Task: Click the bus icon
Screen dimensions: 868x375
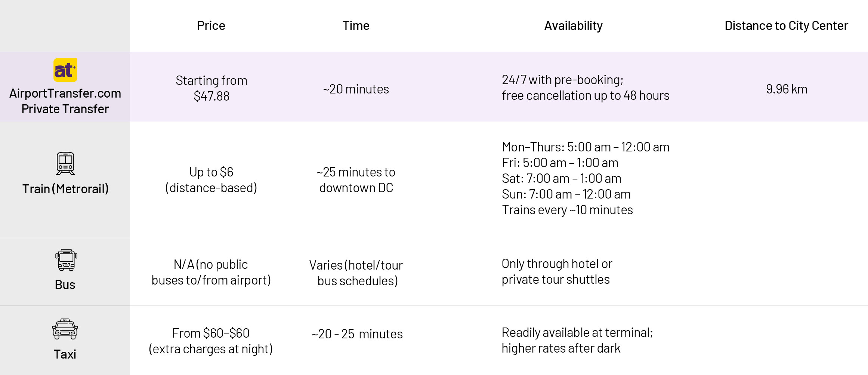Action: [66, 260]
